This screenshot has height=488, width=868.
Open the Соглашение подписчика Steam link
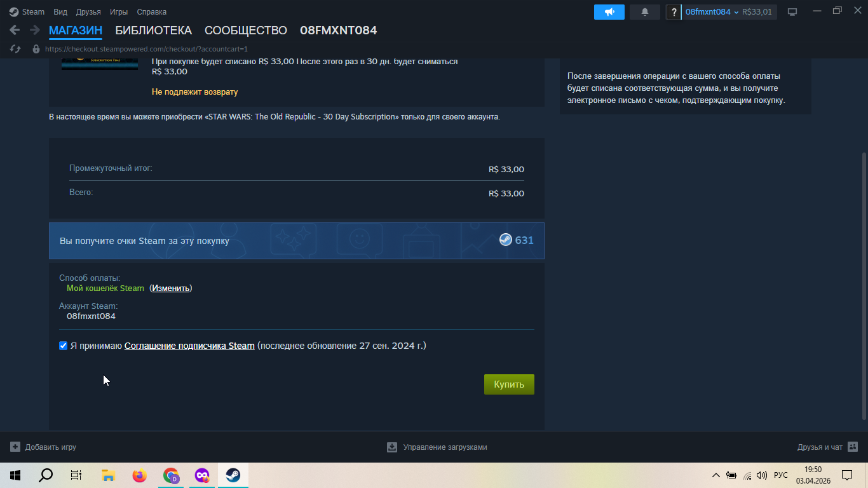point(189,346)
